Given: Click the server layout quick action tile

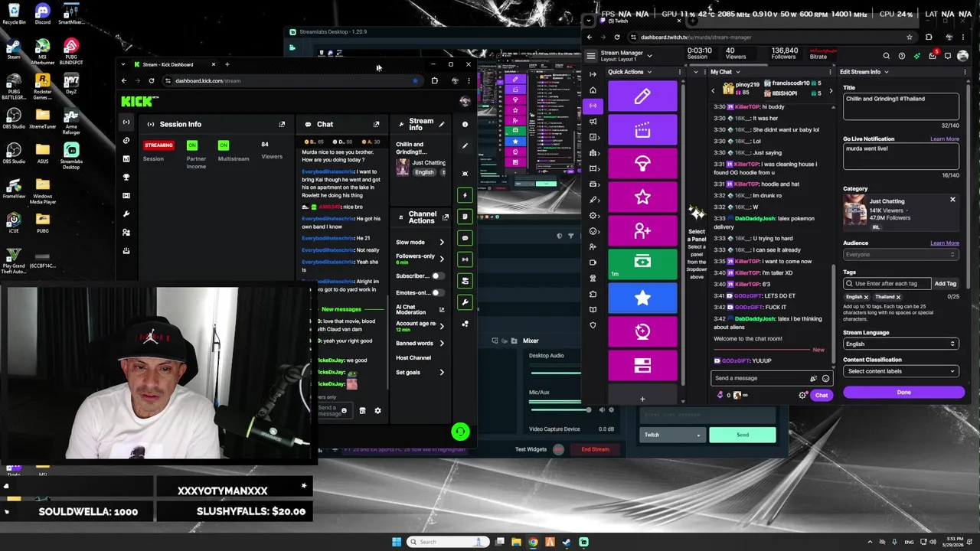Looking at the screenshot, I should [x=642, y=365].
